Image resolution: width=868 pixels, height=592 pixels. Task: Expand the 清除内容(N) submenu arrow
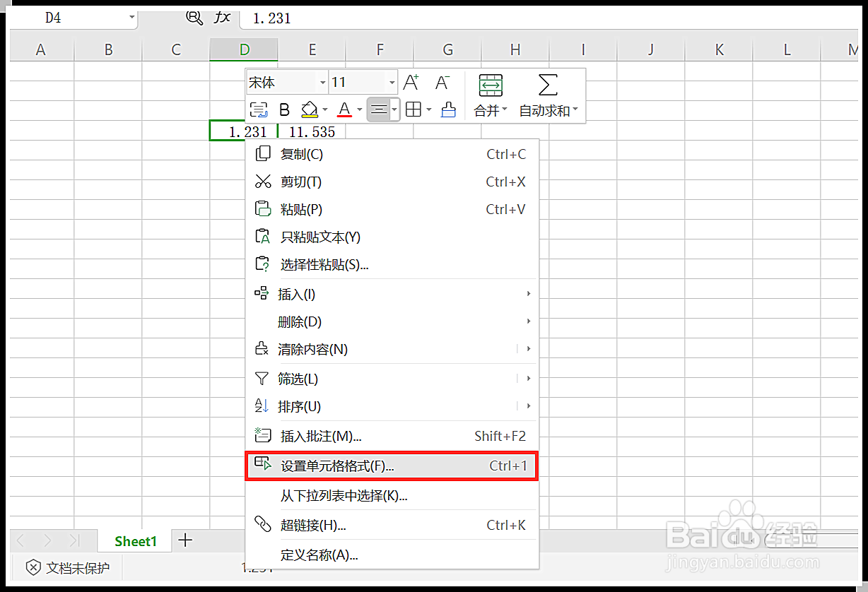coord(529,349)
